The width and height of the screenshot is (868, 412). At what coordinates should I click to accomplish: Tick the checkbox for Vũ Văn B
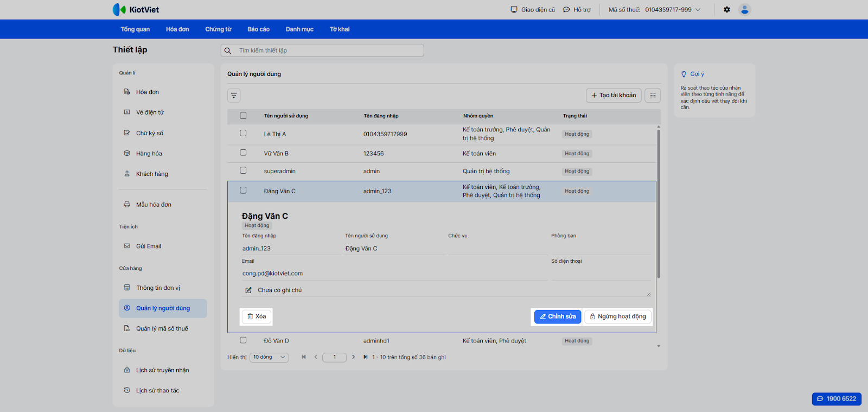(243, 153)
